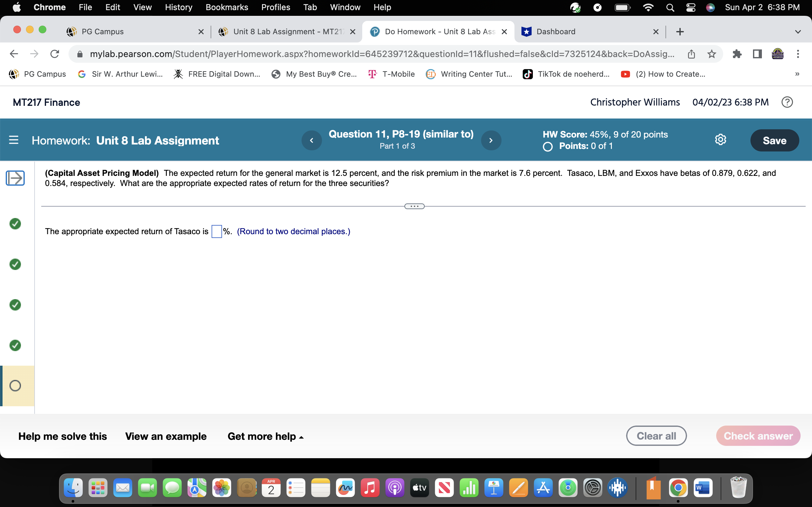
Task: Click the share icon in the address bar
Action: 691,54
